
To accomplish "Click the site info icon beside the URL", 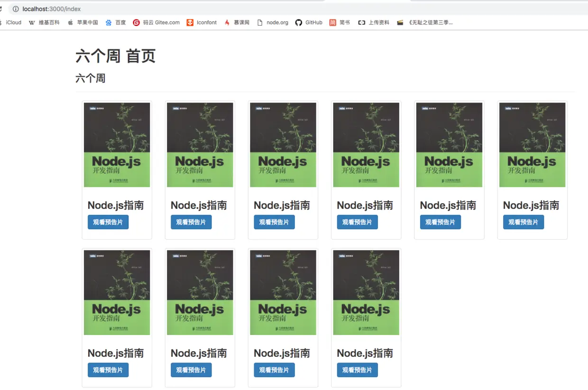I will 16,9.
